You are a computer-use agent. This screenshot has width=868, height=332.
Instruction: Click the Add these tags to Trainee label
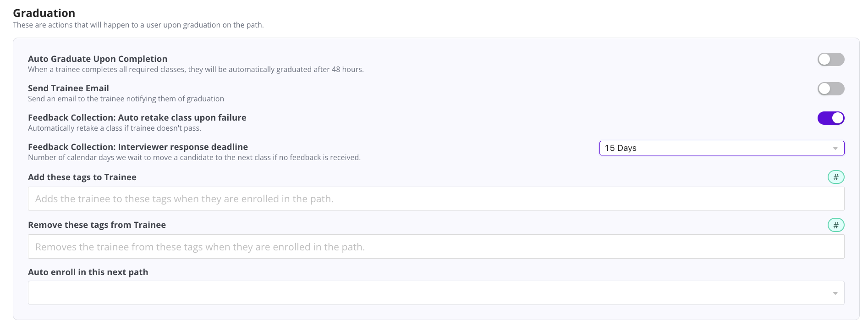(82, 177)
